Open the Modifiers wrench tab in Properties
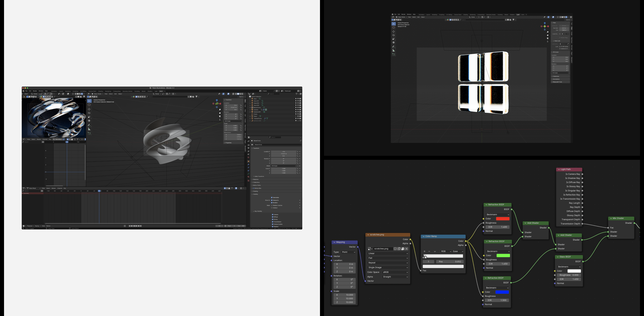 pyautogui.click(x=249, y=164)
